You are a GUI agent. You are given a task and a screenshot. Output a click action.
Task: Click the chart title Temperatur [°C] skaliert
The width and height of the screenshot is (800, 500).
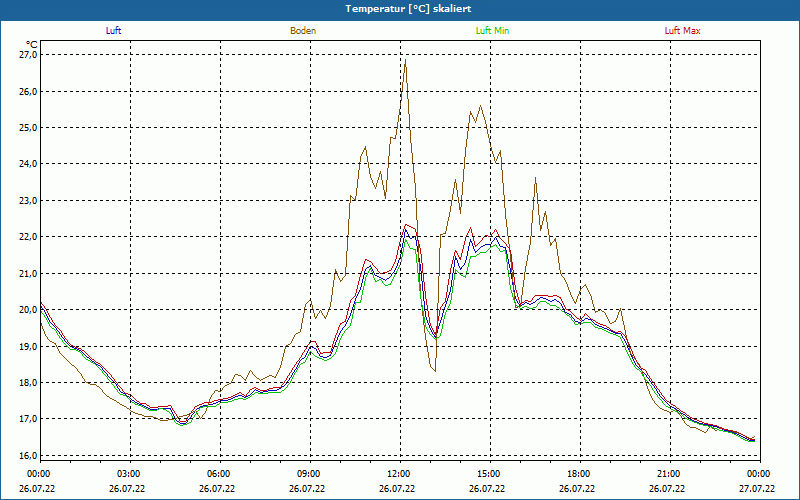(408, 9)
